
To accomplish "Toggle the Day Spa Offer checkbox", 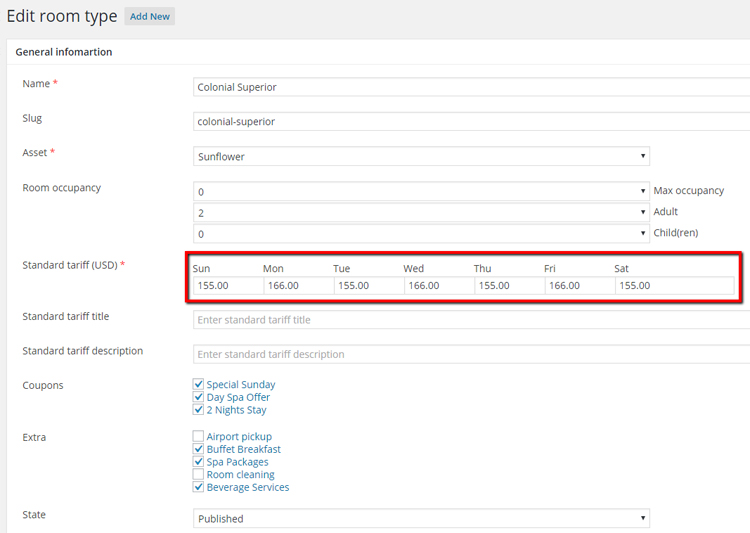I will pos(198,397).
